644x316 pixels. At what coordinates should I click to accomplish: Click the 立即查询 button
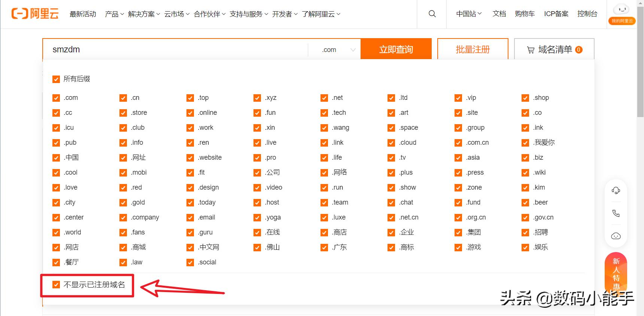396,49
